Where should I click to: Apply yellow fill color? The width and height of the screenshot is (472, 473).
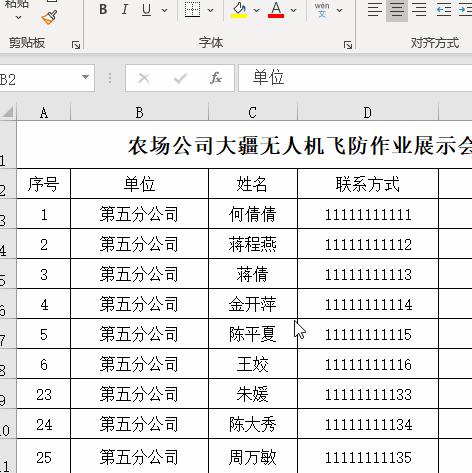[x=239, y=10]
